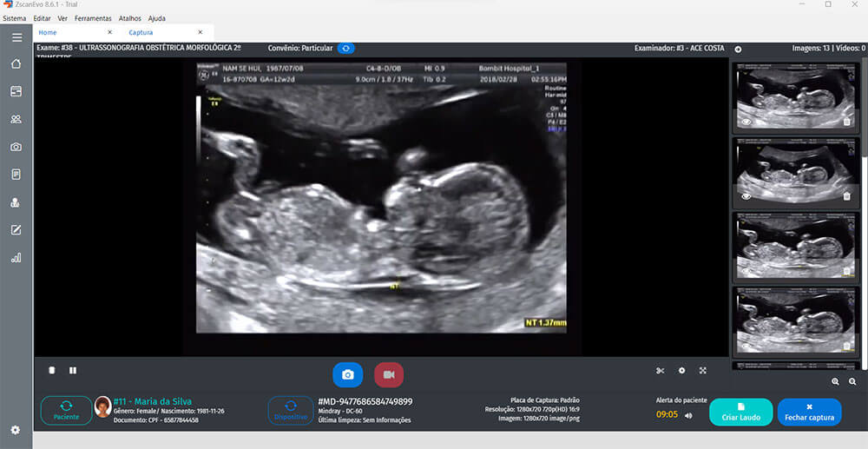Click the plus icon above image thumbnails
Viewport: 868px width, 449px height.
click(738, 50)
